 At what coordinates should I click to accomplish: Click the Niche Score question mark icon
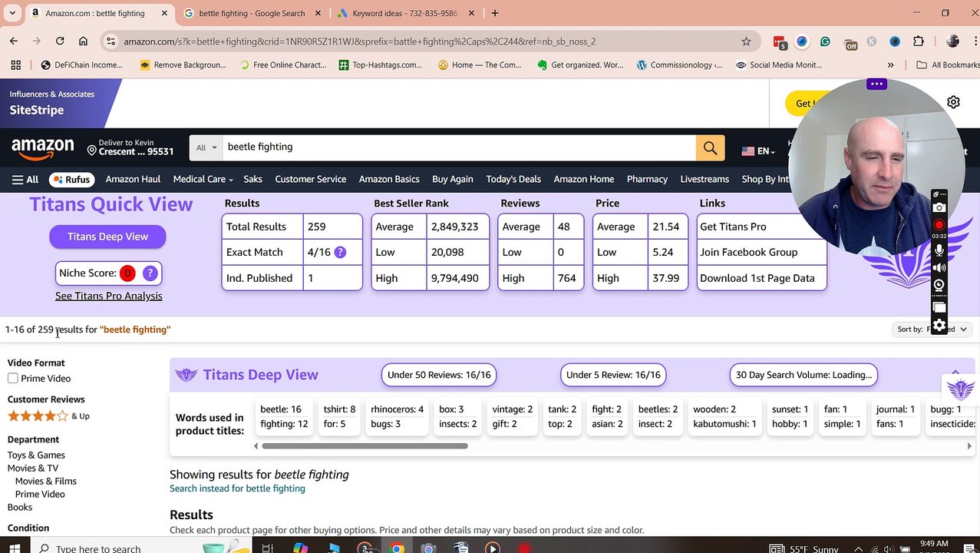[150, 273]
